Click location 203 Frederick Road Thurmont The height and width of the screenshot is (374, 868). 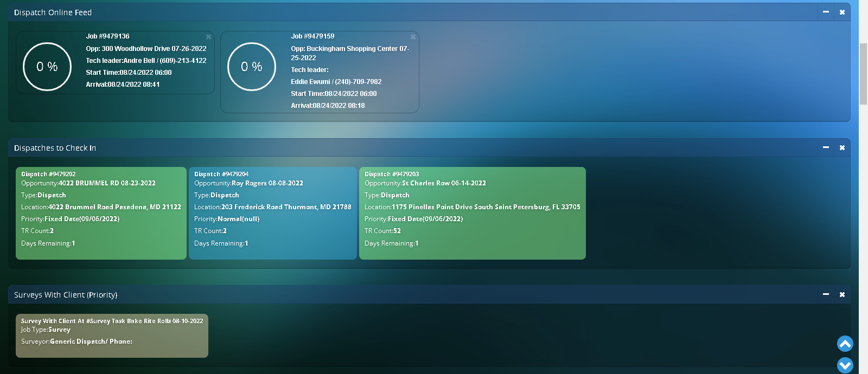273,207
